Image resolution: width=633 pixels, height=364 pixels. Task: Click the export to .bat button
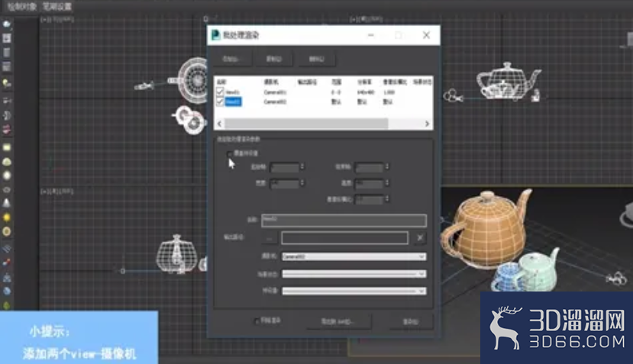[x=338, y=321]
